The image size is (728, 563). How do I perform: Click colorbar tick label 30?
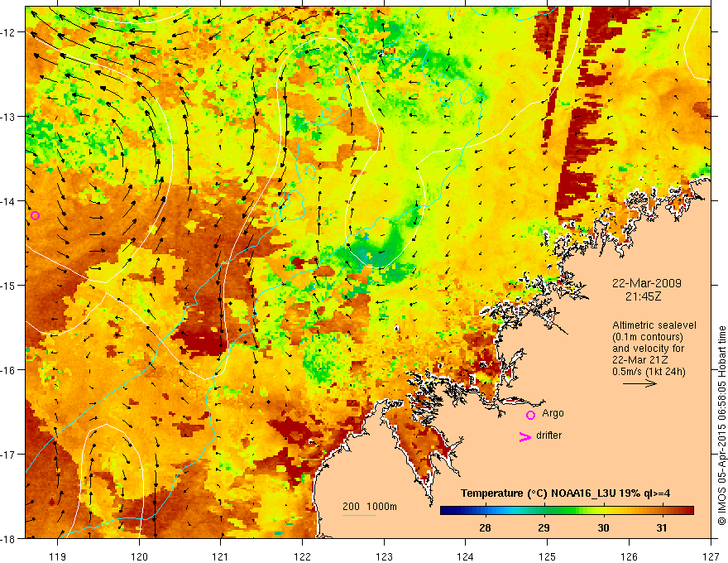pyautogui.click(x=603, y=527)
